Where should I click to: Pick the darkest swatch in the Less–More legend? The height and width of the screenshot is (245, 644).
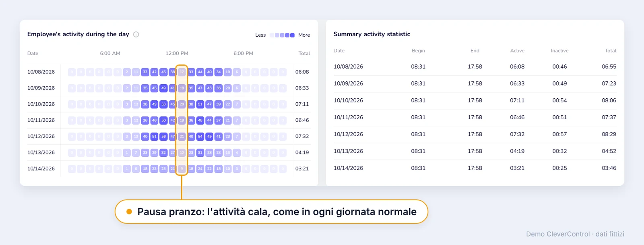pos(292,35)
